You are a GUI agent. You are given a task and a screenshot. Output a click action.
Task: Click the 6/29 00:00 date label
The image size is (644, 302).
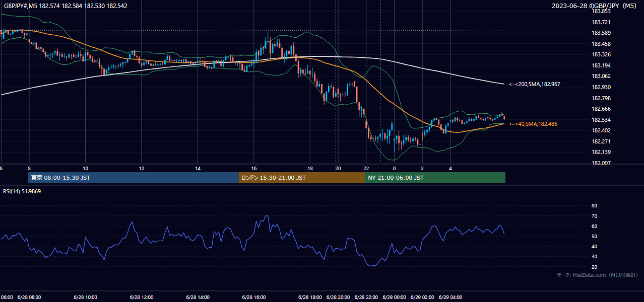[395, 297]
